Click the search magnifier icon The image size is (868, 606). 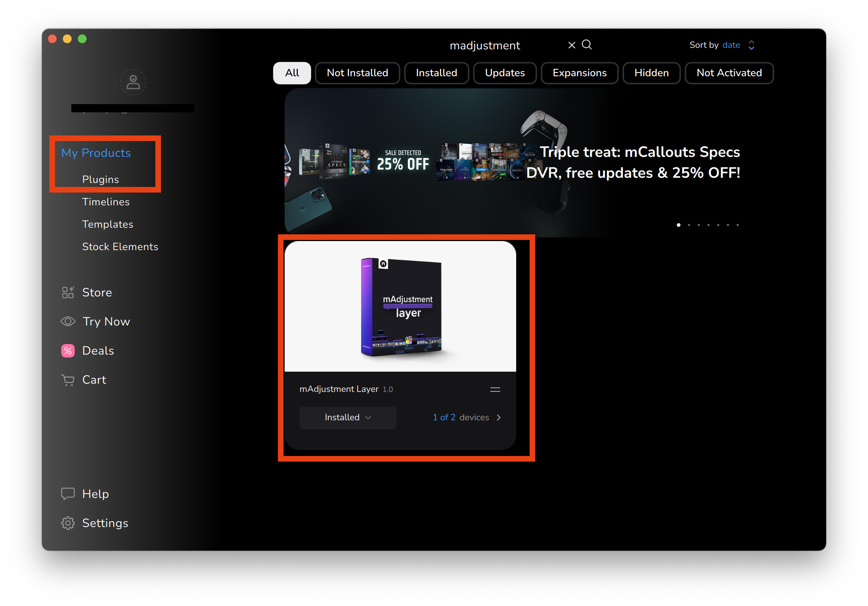click(x=587, y=44)
